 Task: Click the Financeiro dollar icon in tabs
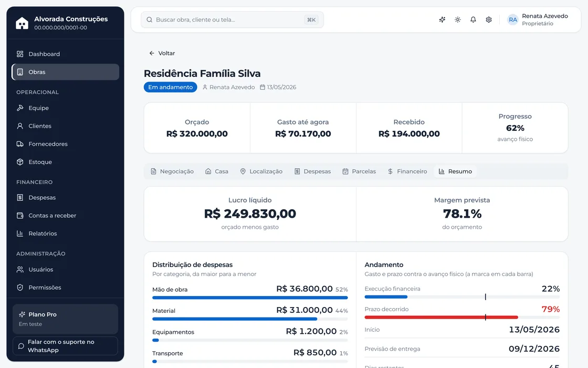pos(391,171)
